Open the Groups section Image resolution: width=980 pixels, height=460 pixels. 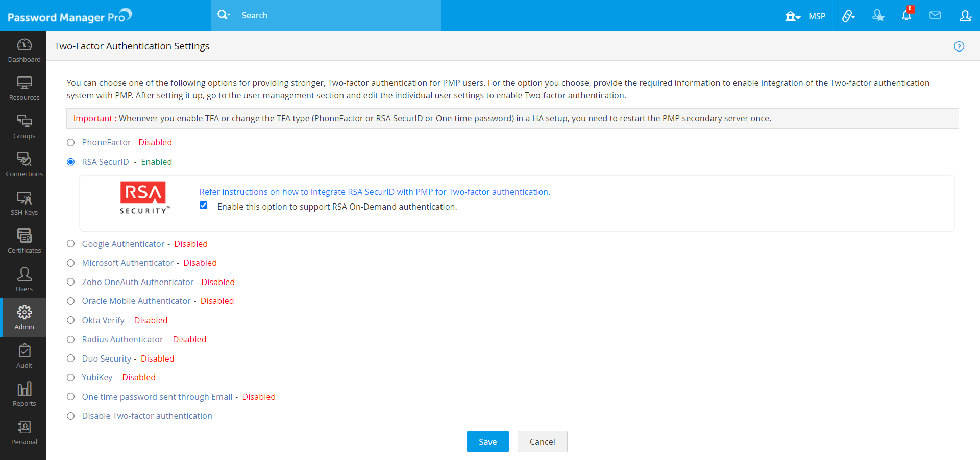(x=24, y=127)
